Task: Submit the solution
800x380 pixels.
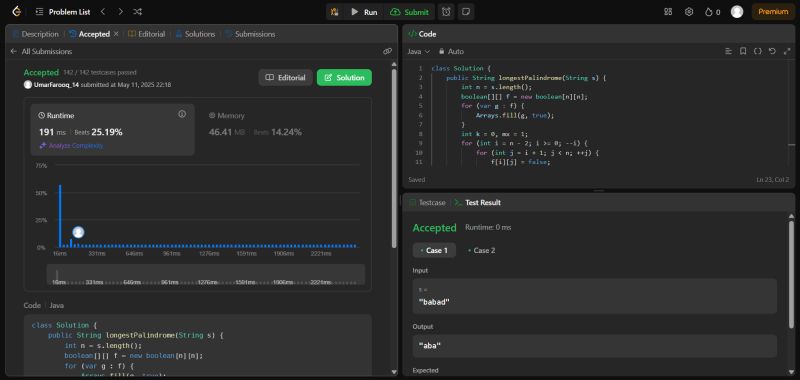Action: [410, 12]
